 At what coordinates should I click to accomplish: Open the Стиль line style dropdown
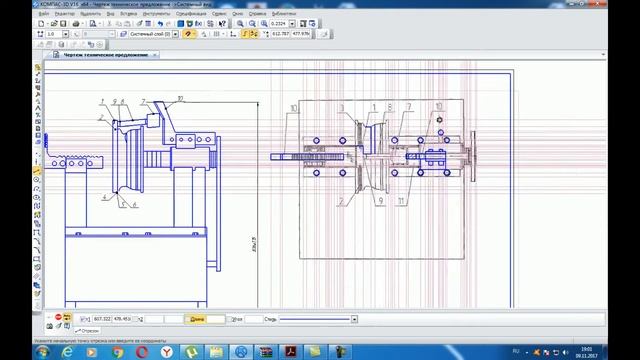tap(354, 319)
